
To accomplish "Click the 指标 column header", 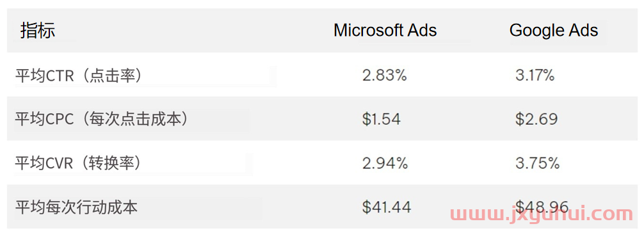I will (38, 31).
